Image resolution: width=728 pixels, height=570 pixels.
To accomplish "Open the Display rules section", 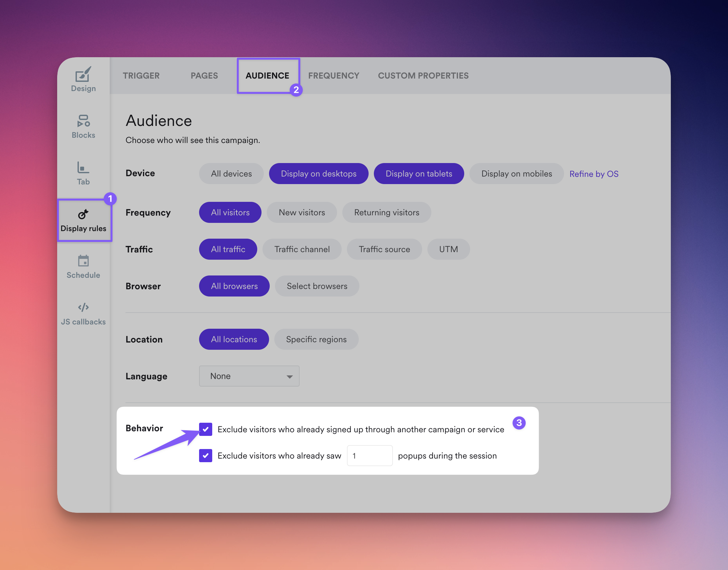I will (83, 220).
